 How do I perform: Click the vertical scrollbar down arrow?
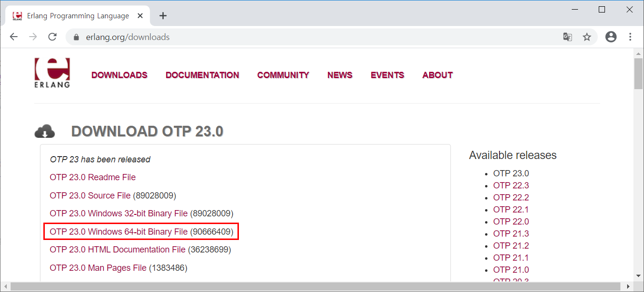pyautogui.click(x=638, y=277)
